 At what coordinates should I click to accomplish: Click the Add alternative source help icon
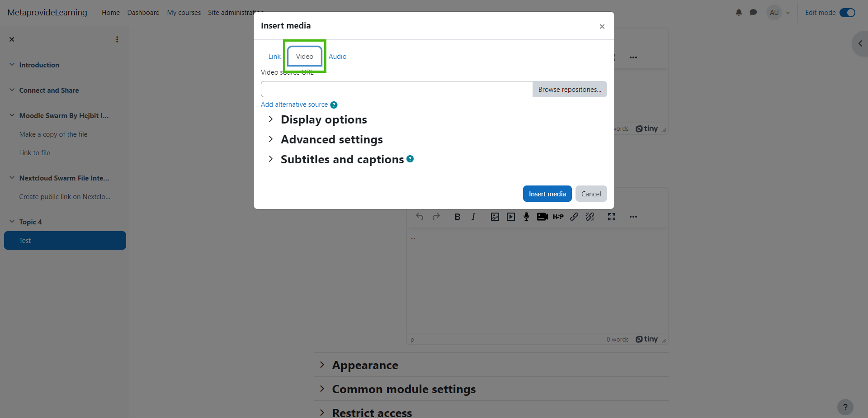click(334, 105)
